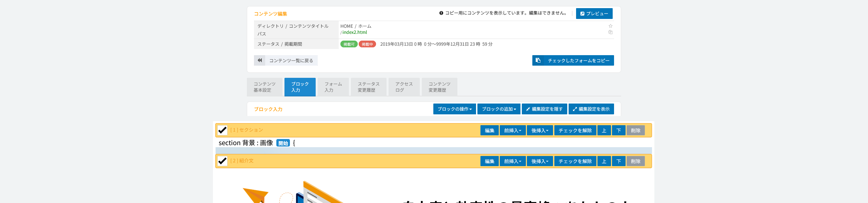This screenshot has width=868, height=203.
Task: Click 編集 for [1] セクション block
Action: click(x=489, y=130)
